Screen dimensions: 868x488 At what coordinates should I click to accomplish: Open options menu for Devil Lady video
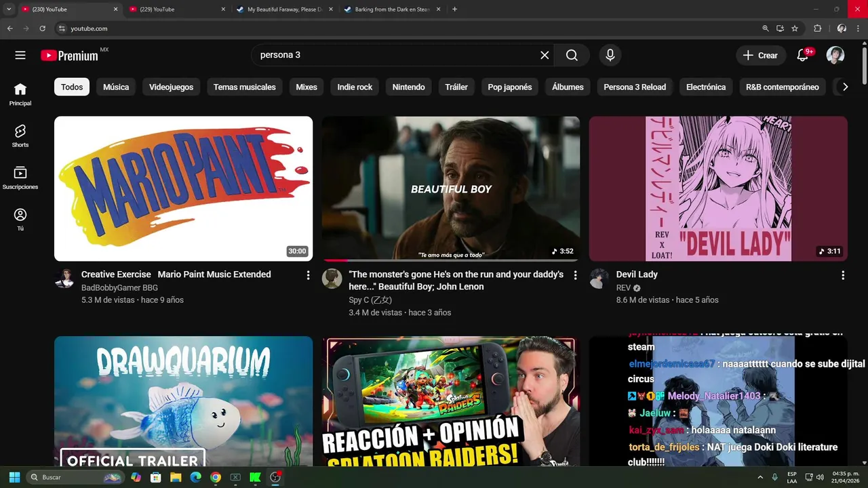843,275
